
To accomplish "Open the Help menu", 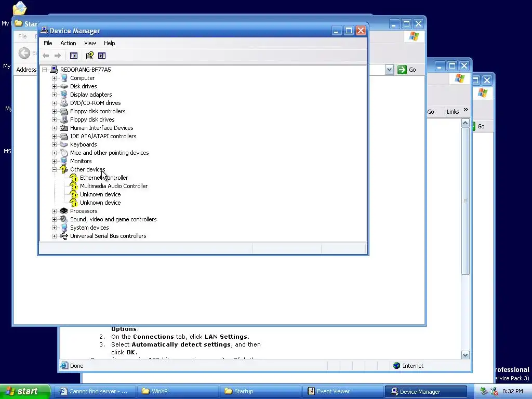I will coord(109,43).
